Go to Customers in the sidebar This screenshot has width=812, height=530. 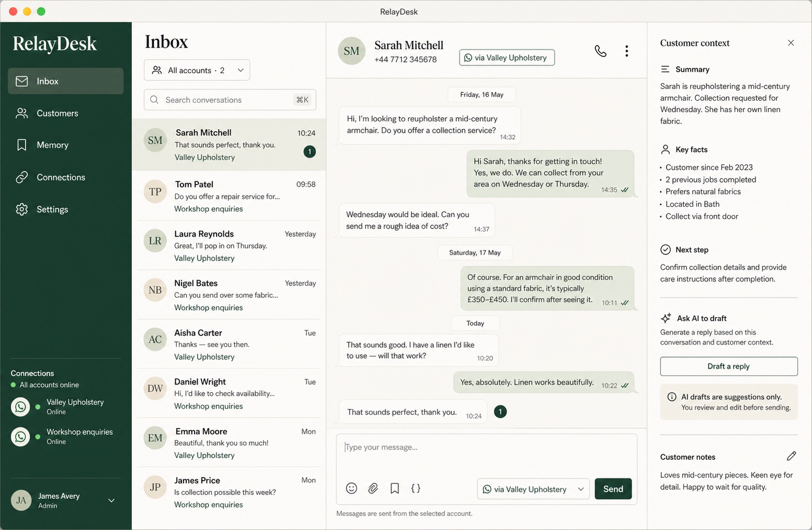[x=66, y=113]
